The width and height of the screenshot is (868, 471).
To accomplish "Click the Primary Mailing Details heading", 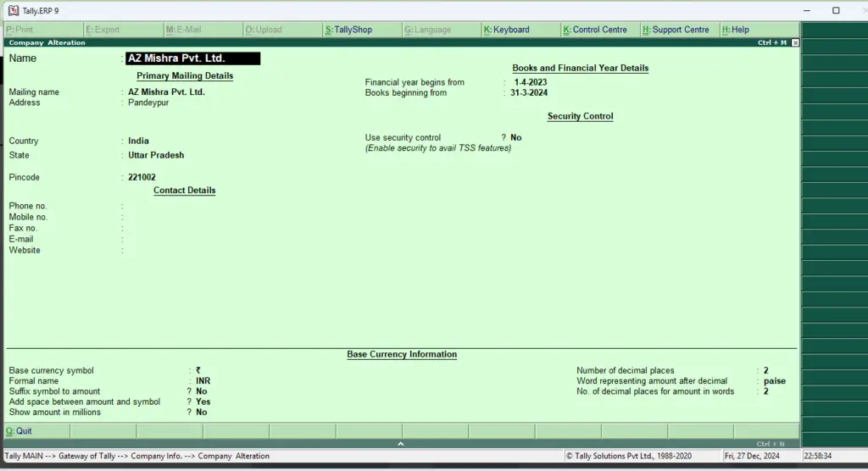I will (185, 76).
